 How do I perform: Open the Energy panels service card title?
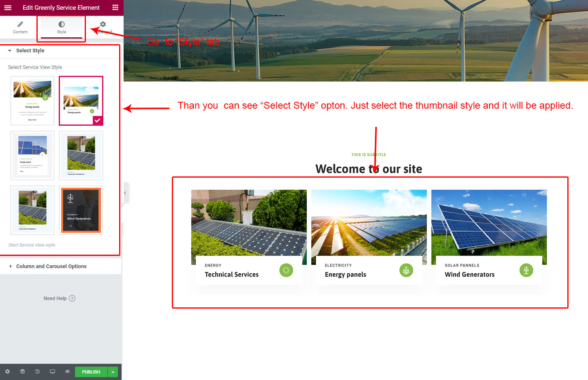tap(345, 275)
